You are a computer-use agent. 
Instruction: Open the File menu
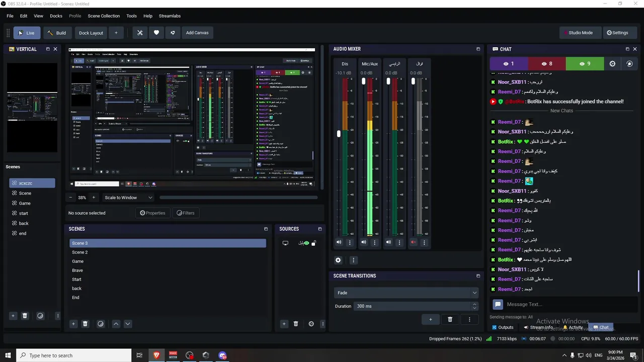[10, 16]
